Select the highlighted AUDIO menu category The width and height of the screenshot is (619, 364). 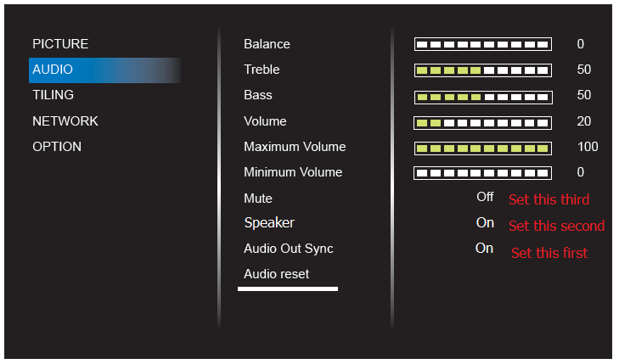[x=53, y=70]
